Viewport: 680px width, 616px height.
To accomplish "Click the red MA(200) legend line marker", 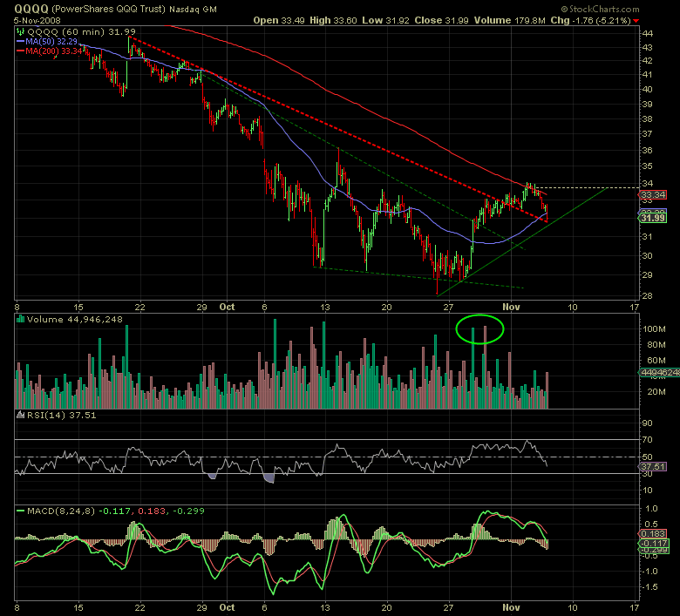I will tap(20, 51).
